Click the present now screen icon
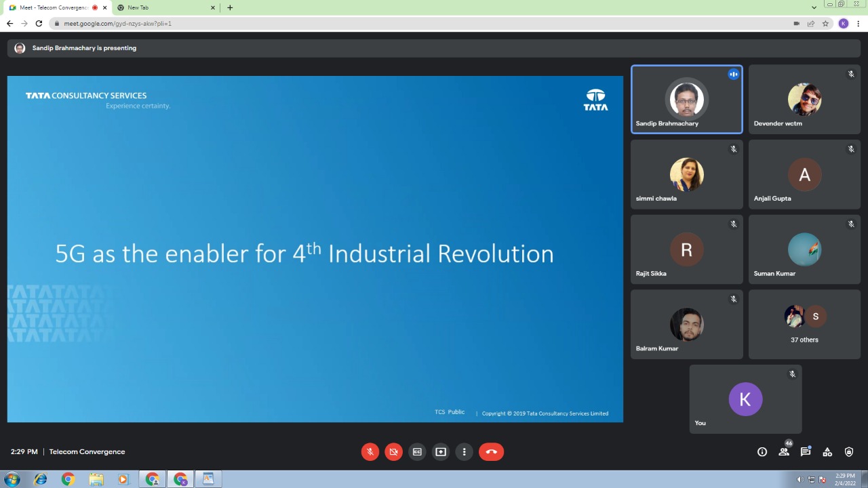 441,452
